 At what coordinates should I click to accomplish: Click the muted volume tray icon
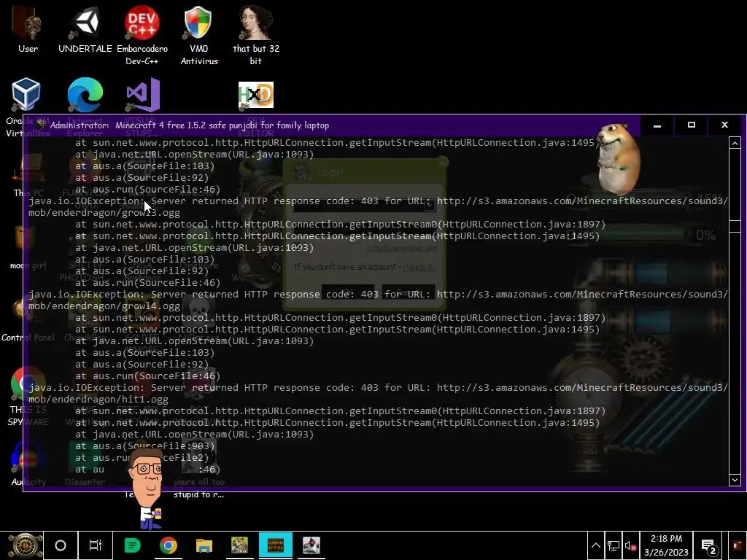(x=630, y=546)
